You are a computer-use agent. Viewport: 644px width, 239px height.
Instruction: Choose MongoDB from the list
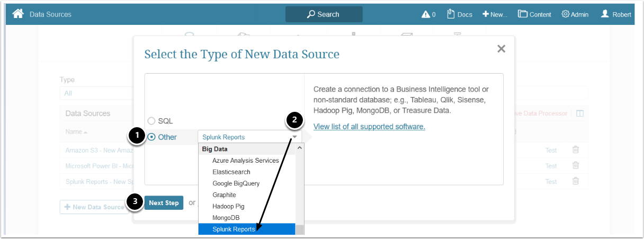226,218
